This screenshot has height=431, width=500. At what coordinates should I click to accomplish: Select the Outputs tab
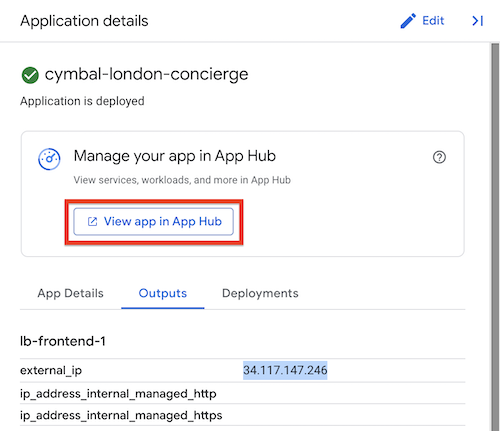163,293
